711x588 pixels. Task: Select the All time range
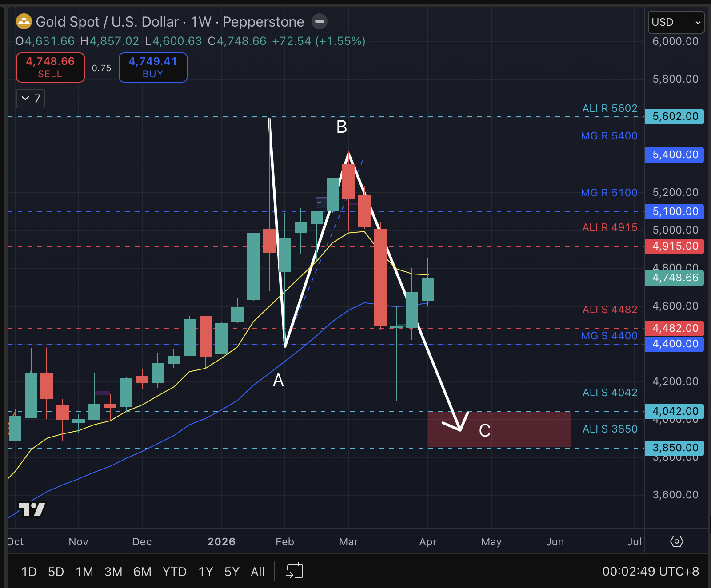pos(257,572)
